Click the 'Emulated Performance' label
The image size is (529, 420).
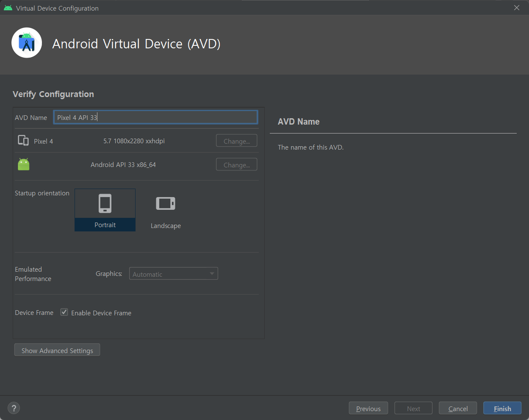point(33,274)
